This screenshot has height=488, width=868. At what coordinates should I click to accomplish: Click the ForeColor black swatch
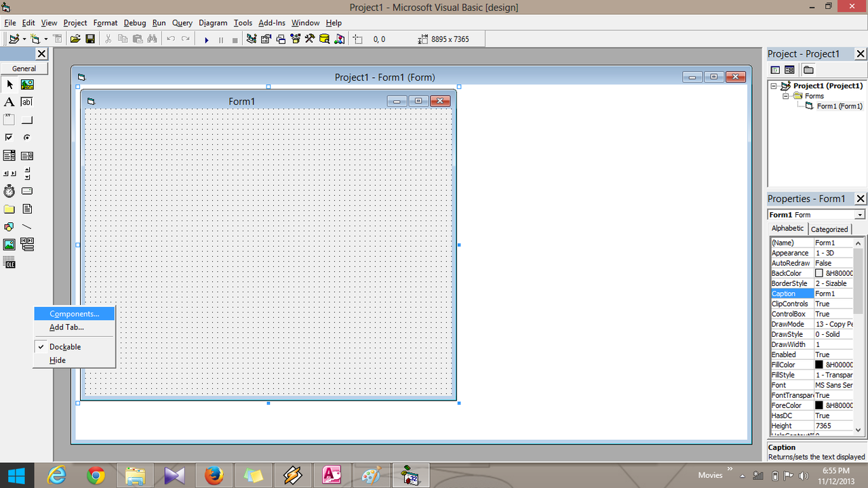click(x=819, y=405)
